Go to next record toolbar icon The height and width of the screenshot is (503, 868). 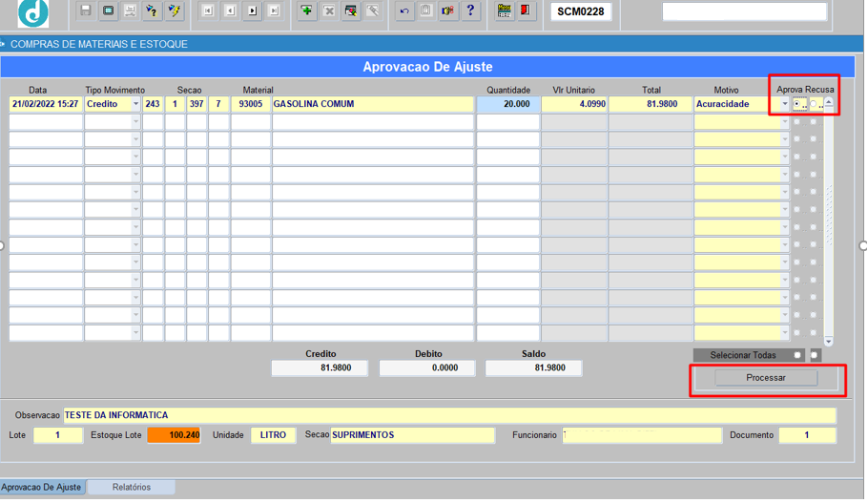click(253, 10)
